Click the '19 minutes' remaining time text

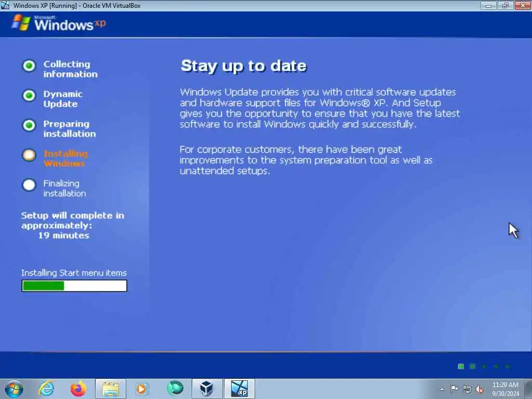(63, 235)
